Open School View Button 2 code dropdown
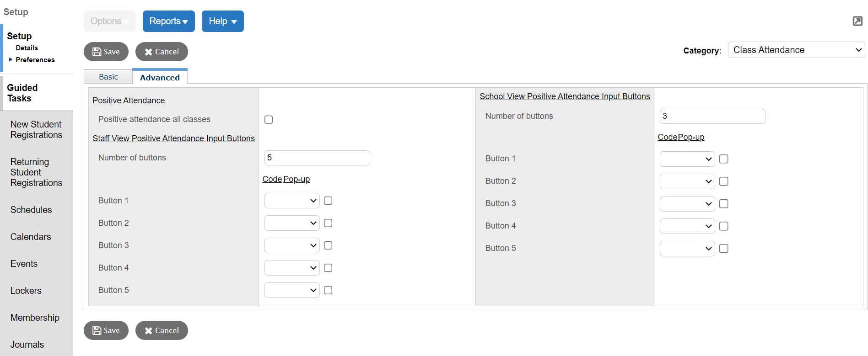 click(x=687, y=181)
